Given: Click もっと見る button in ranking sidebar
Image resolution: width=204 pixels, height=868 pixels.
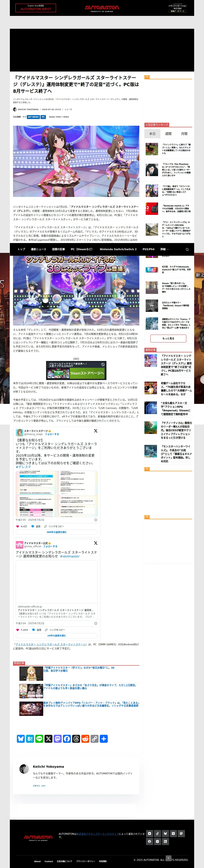Looking at the screenshot, I should coord(168,338).
